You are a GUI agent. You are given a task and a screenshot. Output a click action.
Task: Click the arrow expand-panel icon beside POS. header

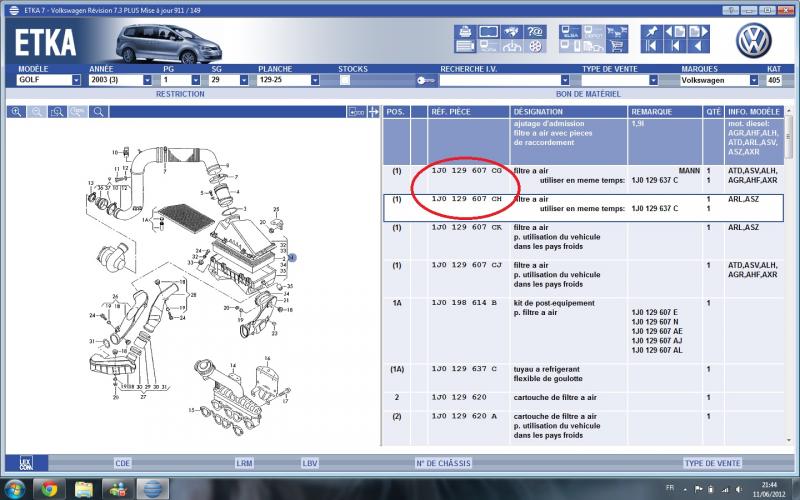pos(374,112)
